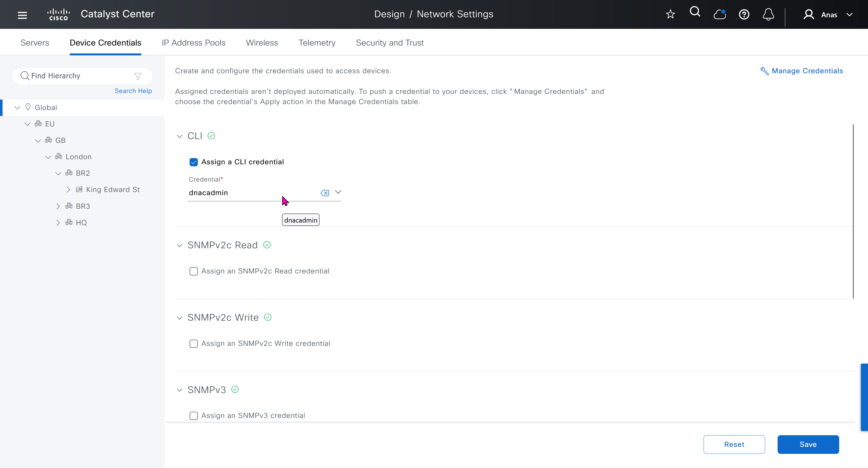Uncheck Assign a CLI credential
This screenshot has height=468, width=868.
click(194, 162)
